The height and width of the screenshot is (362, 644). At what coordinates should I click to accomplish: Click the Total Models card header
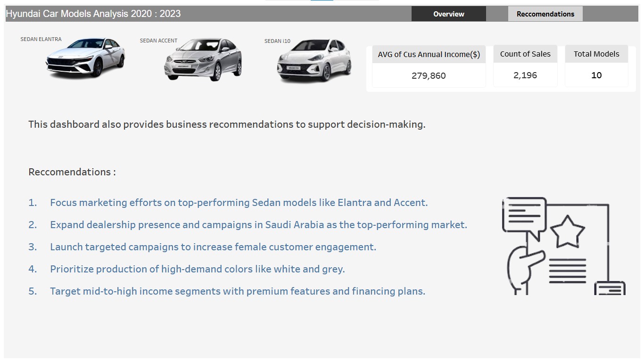pos(596,54)
